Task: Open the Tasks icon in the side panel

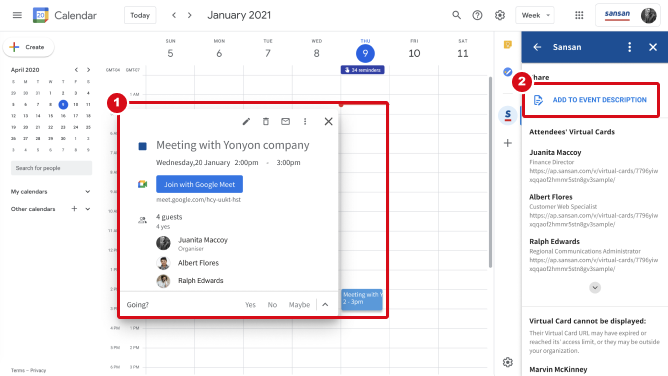Action: (507, 72)
